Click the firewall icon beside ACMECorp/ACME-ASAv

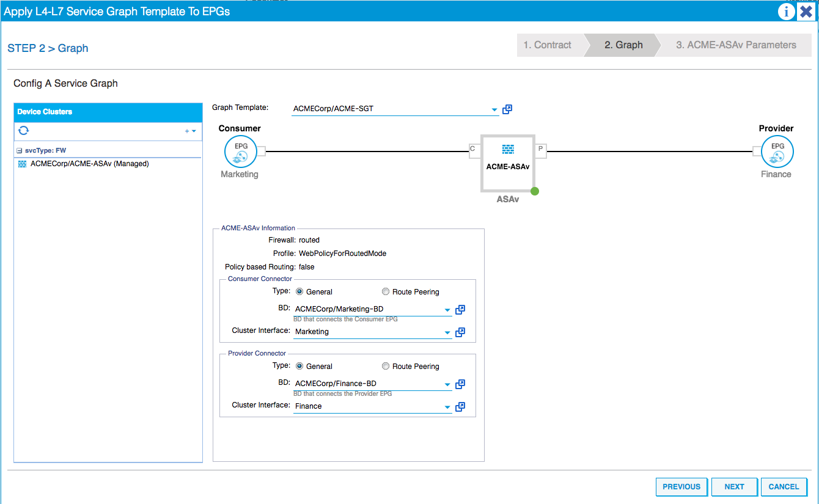coord(23,164)
